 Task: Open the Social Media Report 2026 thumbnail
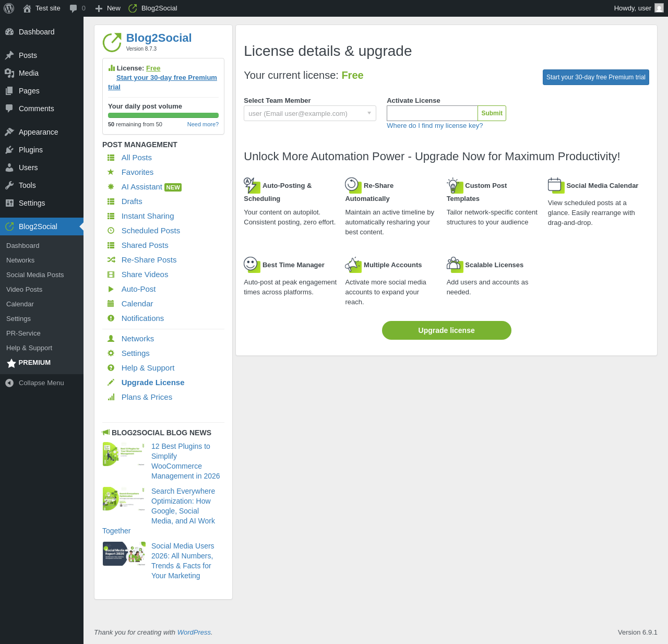coord(124,554)
